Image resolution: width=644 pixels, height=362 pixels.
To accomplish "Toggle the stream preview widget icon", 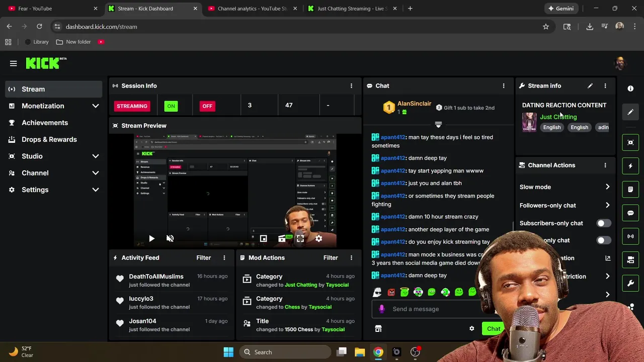I will 630,142.
